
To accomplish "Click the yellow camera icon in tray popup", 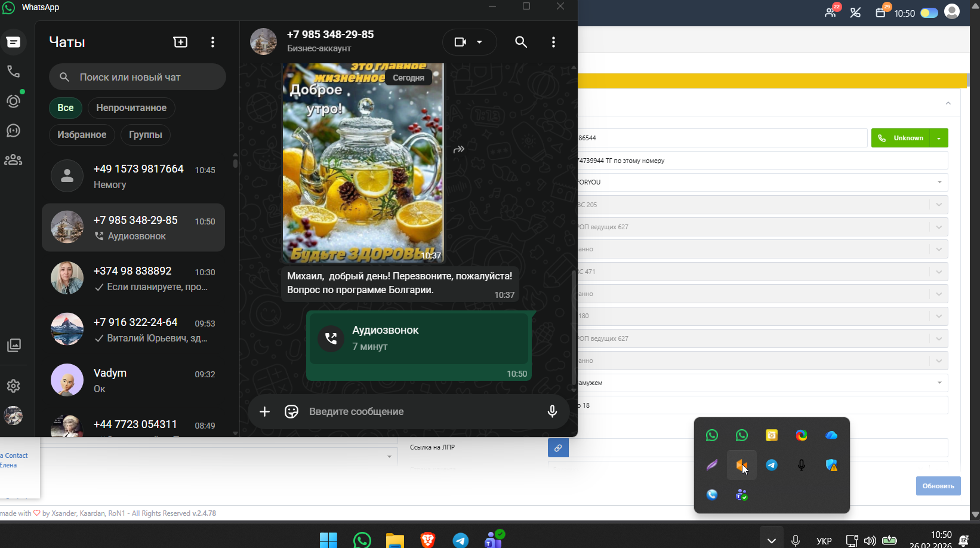I will coord(772,435).
